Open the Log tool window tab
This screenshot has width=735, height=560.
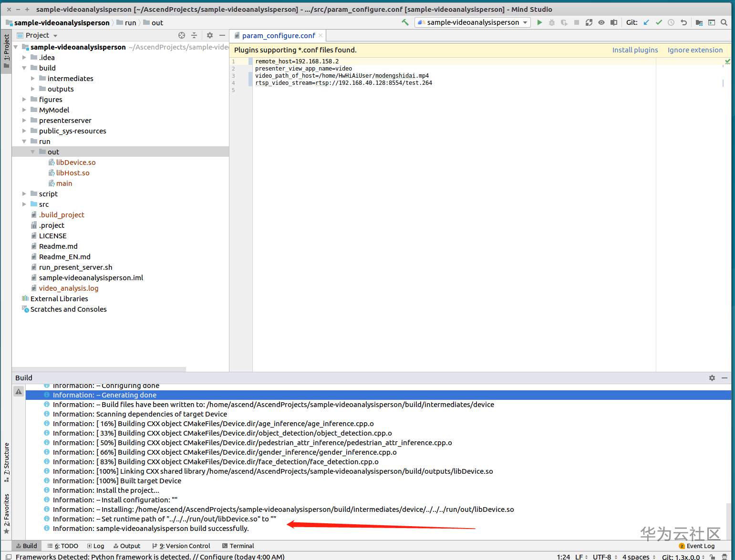(95, 546)
